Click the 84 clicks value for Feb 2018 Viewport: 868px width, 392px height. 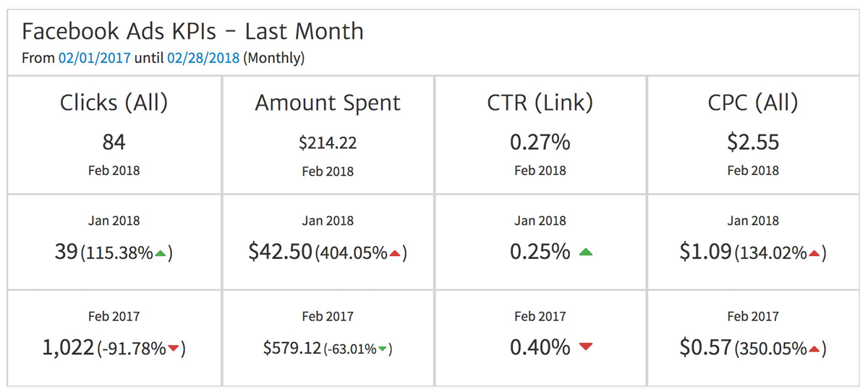pyautogui.click(x=114, y=142)
